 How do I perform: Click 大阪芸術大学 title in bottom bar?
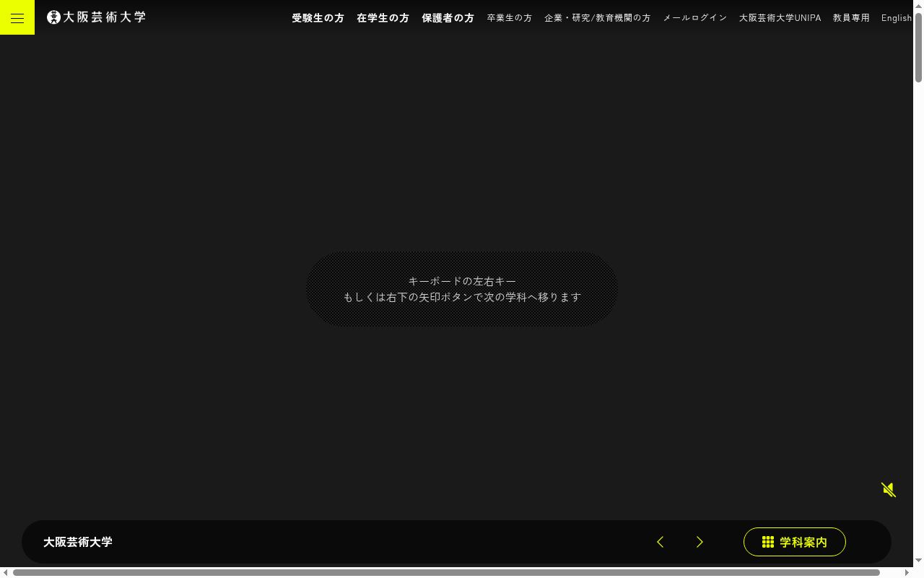tap(78, 542)
